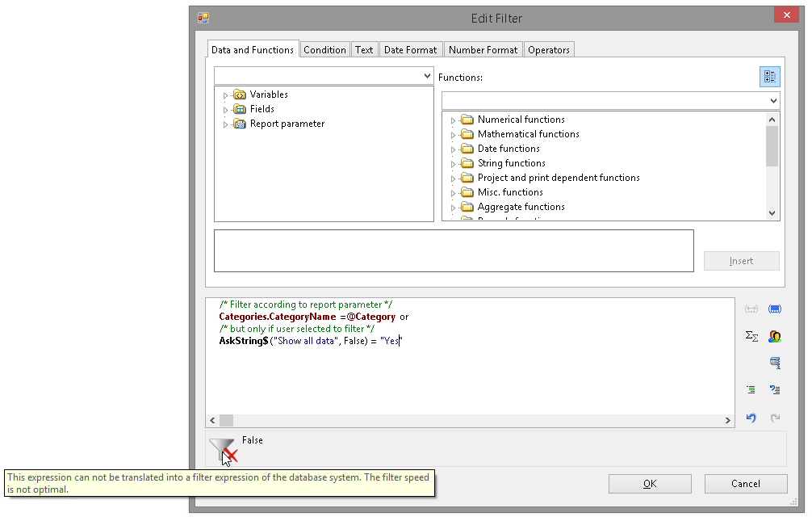This screenshot has width=812, height=521.
Task: Click the gray redo arrow icon
Action: click(x=775, y=418)
